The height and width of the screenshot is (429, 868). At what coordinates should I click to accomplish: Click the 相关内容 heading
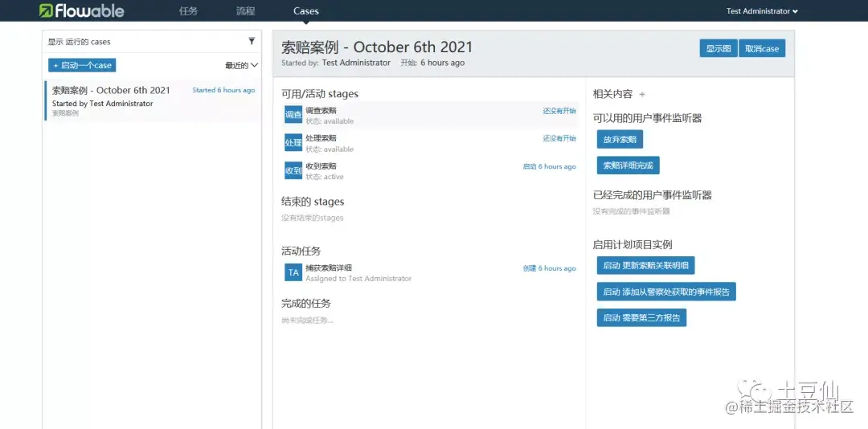tap(612, 94)
